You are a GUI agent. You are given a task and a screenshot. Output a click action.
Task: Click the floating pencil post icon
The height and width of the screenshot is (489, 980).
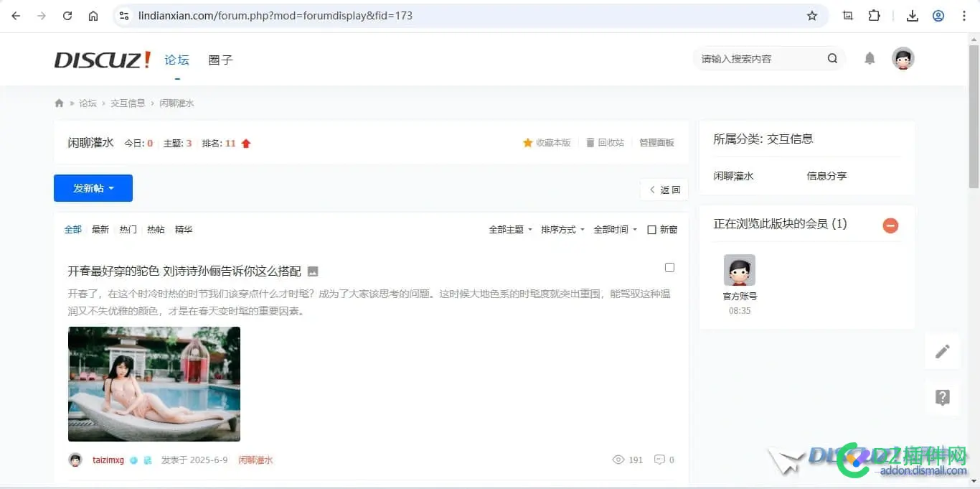tap(943, 351)
